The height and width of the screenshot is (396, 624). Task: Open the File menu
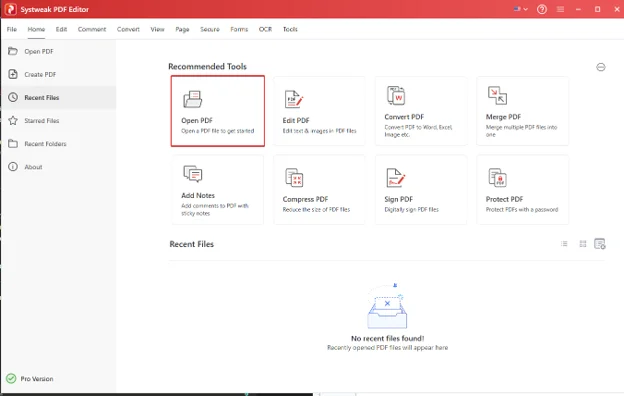pos(12,29)
